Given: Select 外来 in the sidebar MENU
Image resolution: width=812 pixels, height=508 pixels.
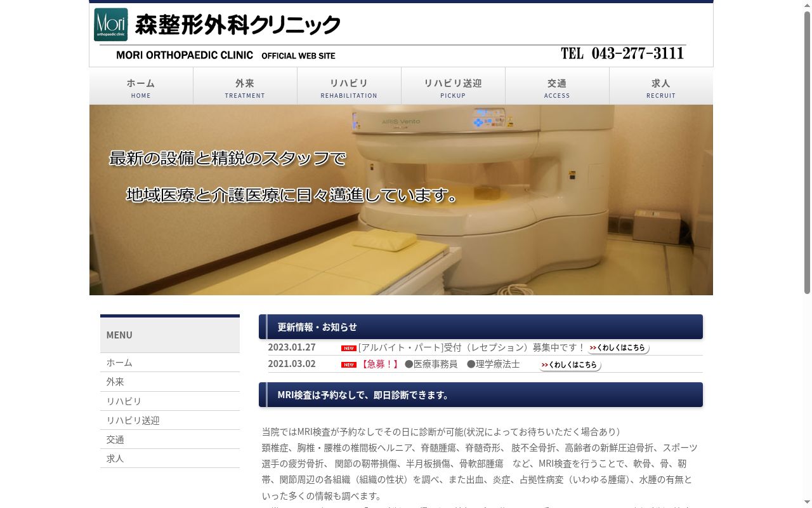Looking at the screenshot, I should pos(170,382).
